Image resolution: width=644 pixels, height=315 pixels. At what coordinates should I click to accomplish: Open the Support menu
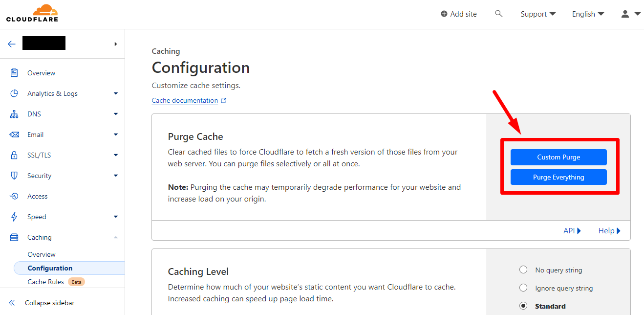click(x=537, y=14)
